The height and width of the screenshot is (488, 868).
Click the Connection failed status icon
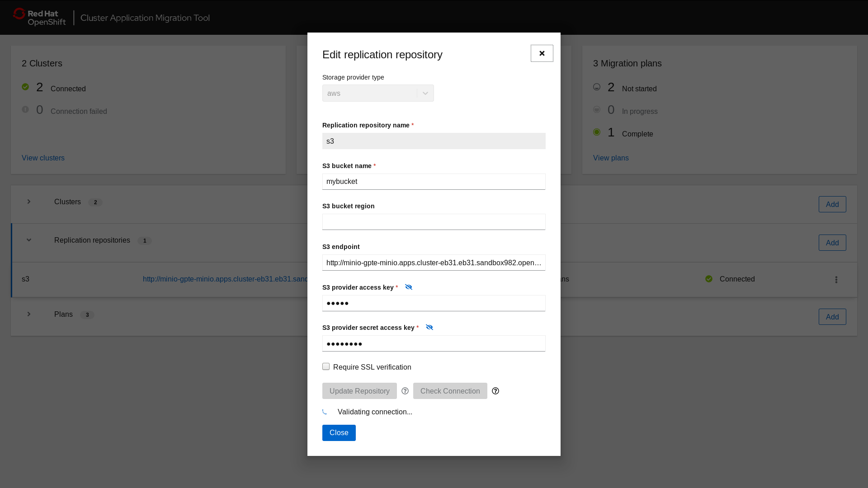point(26,109)
